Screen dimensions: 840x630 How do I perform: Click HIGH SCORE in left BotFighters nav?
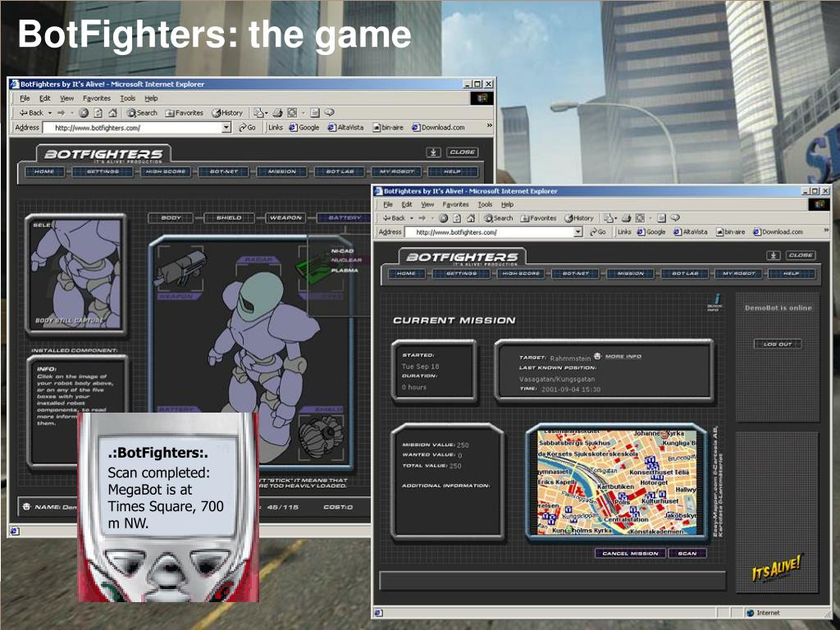pyautogui.click(x=166, y=172)
